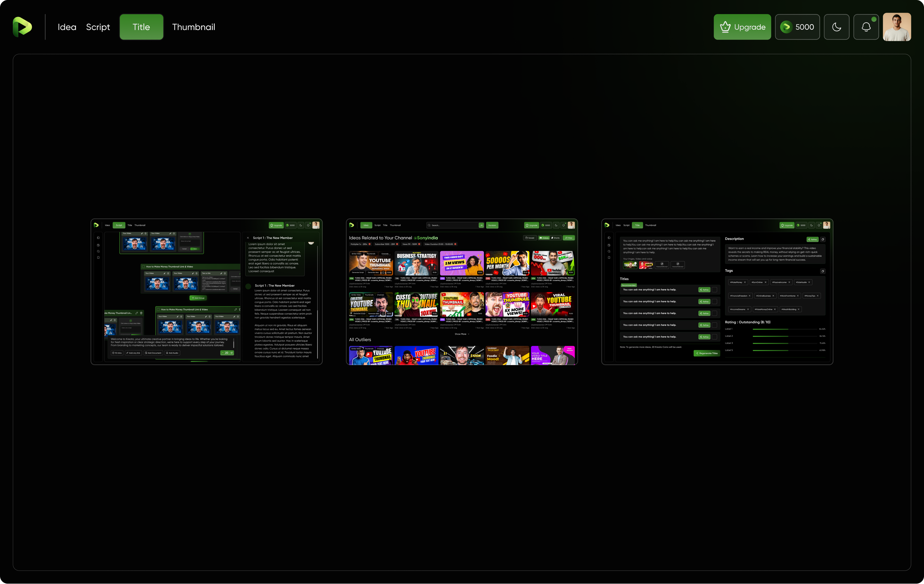The image size is (924, 584).
Task: Close Script 1 panel with the X icon
Action: (x=248, y=238)
